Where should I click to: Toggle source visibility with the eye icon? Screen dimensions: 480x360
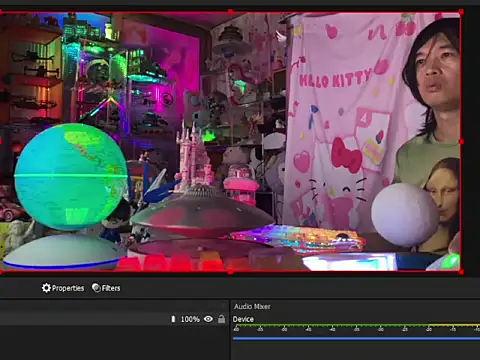[208, 319]
